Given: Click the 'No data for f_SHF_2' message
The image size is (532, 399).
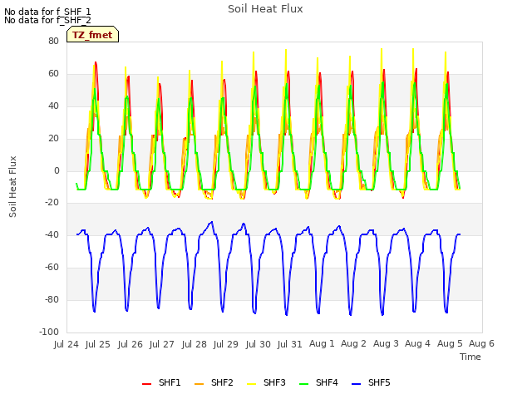Looking at the screenshot, I should 47,20.
